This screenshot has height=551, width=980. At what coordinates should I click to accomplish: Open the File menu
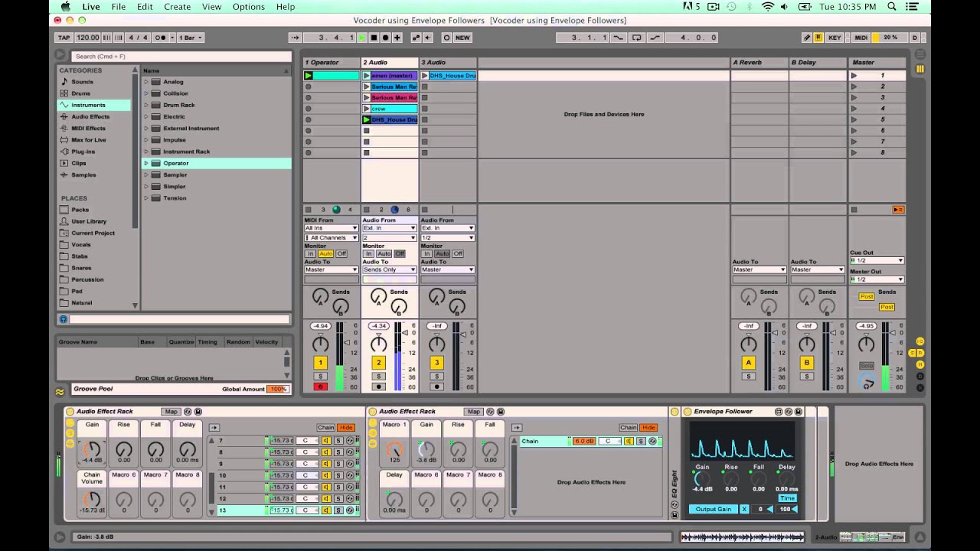[119, 7]
